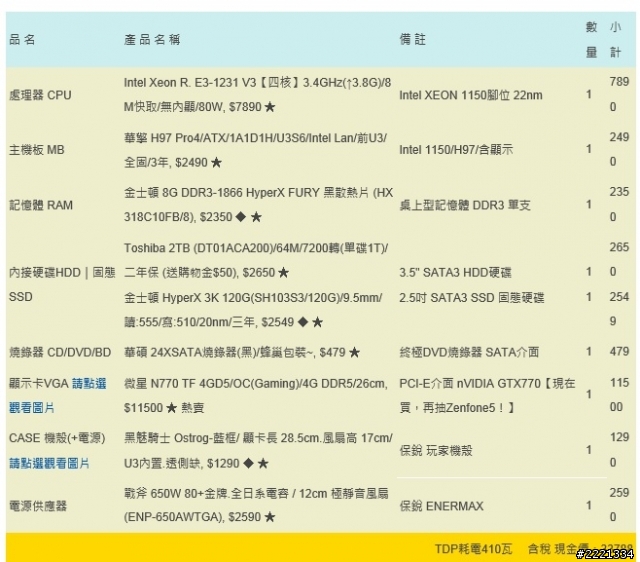Open the 請點選觀看圖片 link under CASE 機殼
The width and height of the screenshot is (640, 562).
pos(49,463)
